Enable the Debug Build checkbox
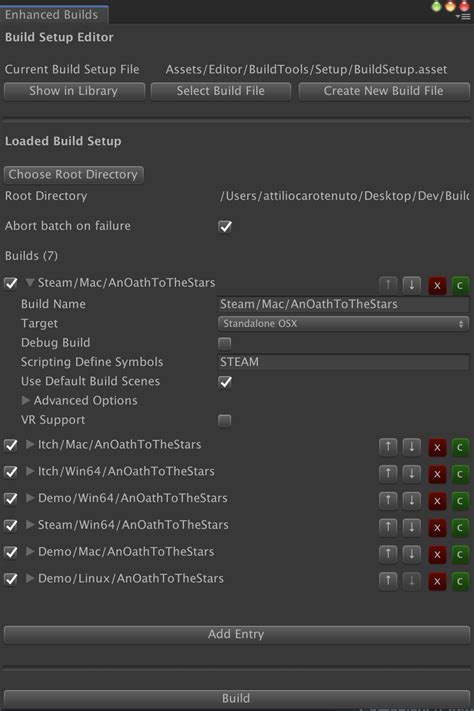 (225, 343)
